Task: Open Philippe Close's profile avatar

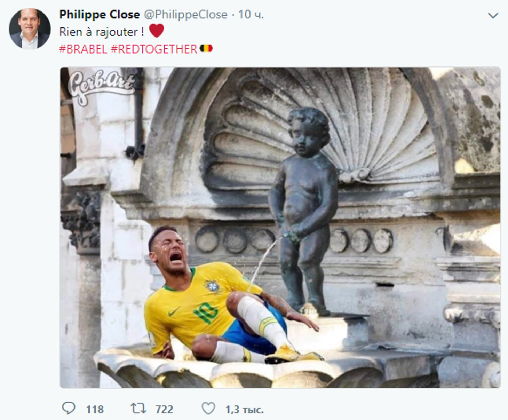Action: pyautogui.click(x=30, y=29)
